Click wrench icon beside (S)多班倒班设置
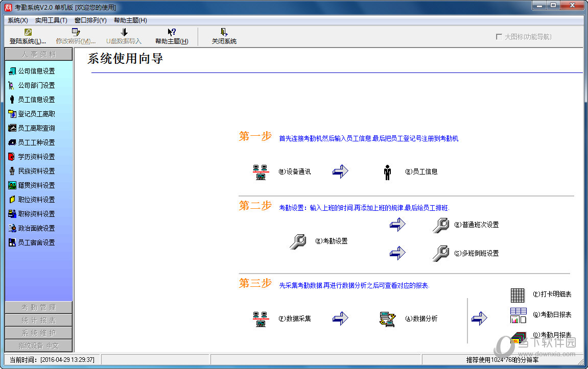Screen dimensions: 588x369 (x=441, y=254)
